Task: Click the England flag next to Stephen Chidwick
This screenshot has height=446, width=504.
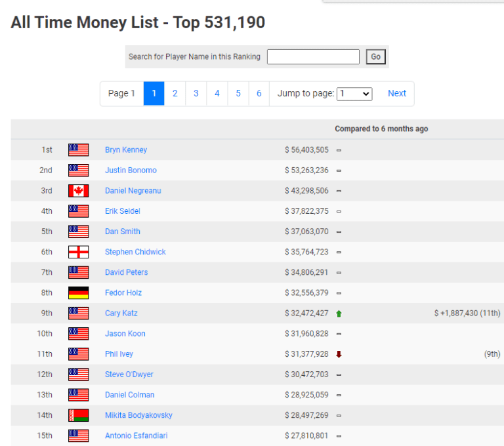Action: pyautogui.click(x=78, y=252)
